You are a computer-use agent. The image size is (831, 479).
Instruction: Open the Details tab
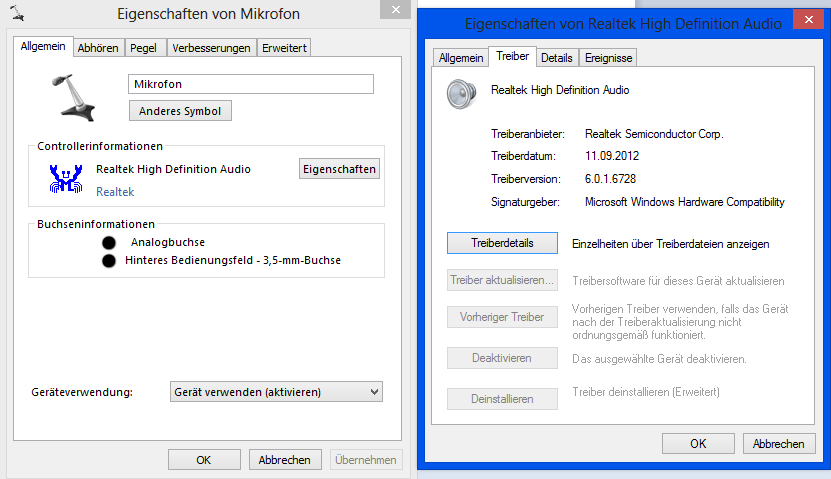[x=557, y=58]
